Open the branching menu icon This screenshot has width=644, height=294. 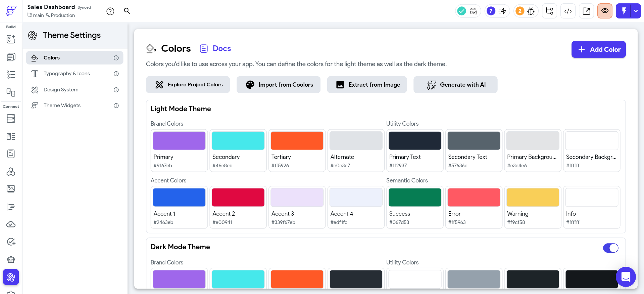549,11
